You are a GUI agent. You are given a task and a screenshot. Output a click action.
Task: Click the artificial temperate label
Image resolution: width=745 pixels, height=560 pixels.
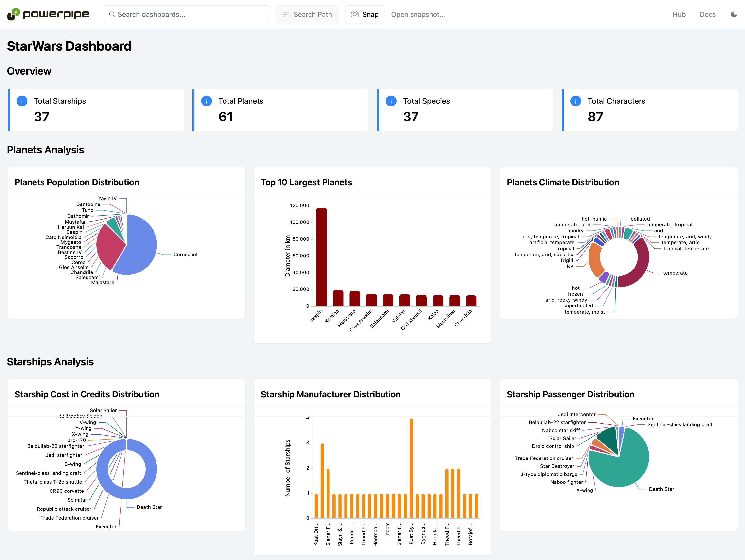tap(552, 242)
